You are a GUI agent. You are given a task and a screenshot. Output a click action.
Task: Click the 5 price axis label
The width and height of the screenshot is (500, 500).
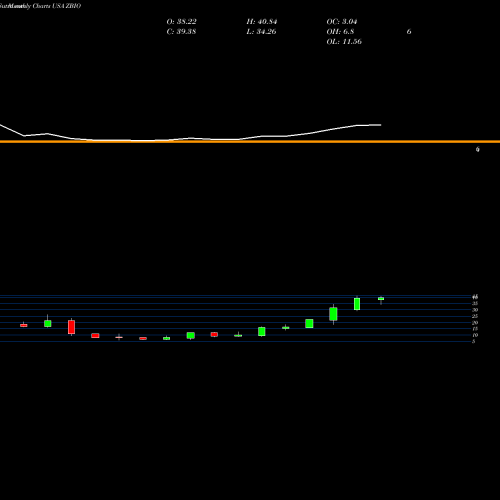474,341
